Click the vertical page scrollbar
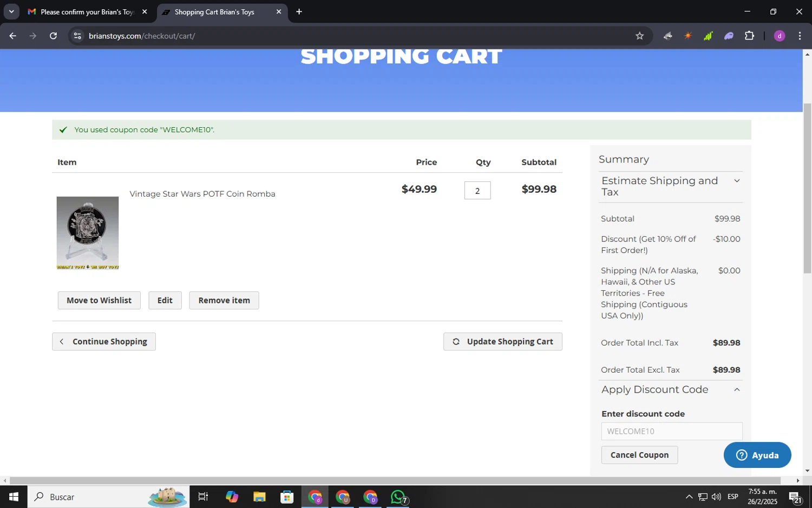This screenshot has height=508, width=812. pyautogui.click(x=807, y=188)
